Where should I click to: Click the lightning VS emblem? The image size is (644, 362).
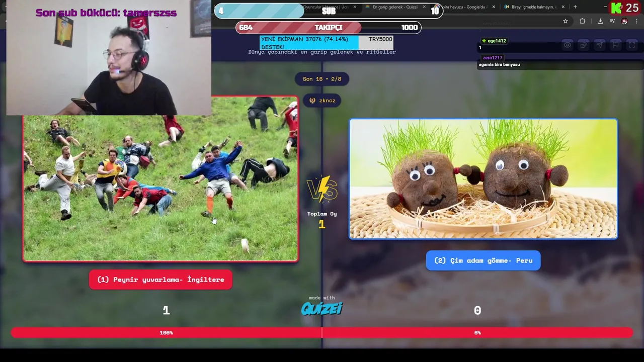[x=322, y=190]
